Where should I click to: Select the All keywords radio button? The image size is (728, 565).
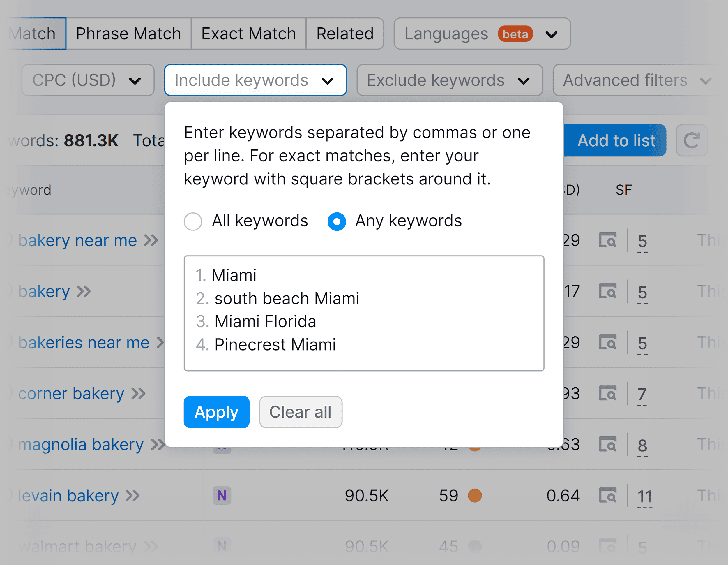click(x=193, y=221)
